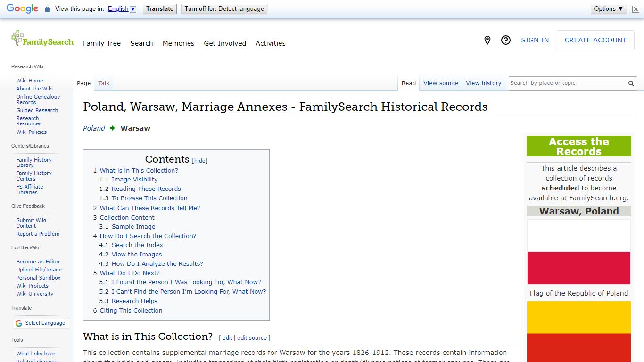Click the Google logo in translate bar

[22, 9]
